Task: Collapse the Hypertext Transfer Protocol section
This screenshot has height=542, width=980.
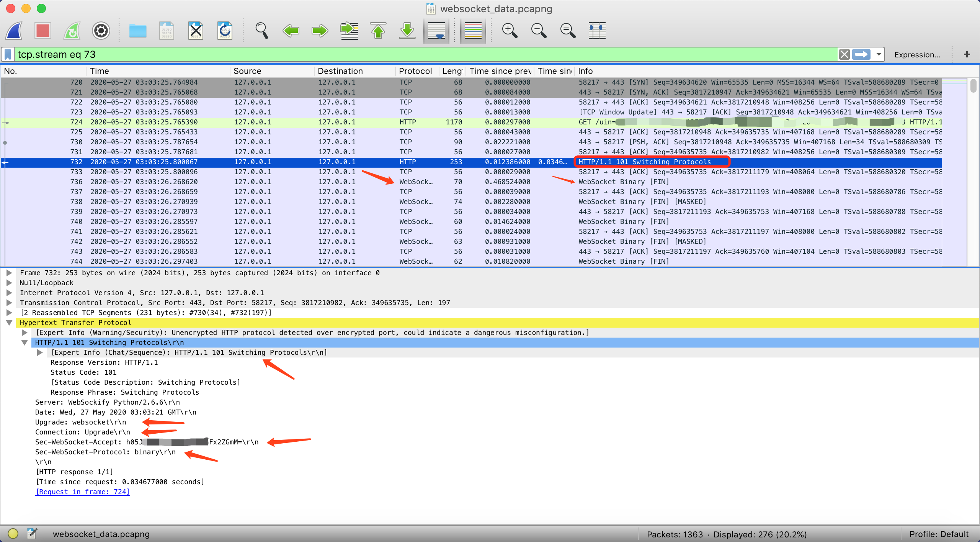Action: point(9,323)
